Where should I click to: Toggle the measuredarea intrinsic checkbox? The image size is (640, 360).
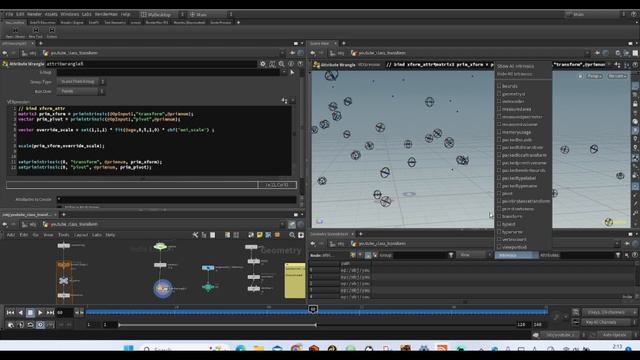tap(499, 109)
